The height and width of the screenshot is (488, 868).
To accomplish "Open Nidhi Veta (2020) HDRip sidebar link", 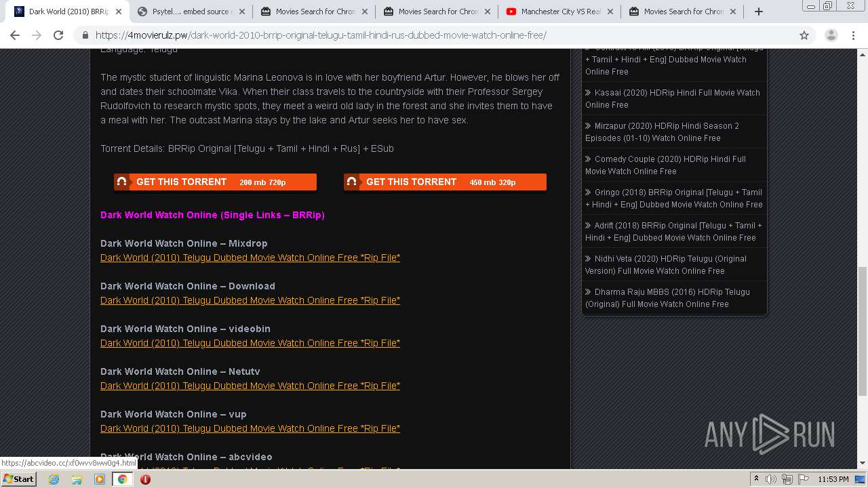I will coord(666,264).
